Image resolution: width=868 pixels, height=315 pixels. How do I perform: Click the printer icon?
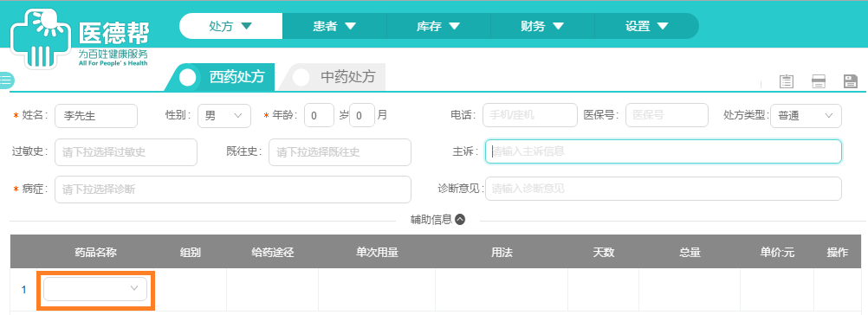818,81
